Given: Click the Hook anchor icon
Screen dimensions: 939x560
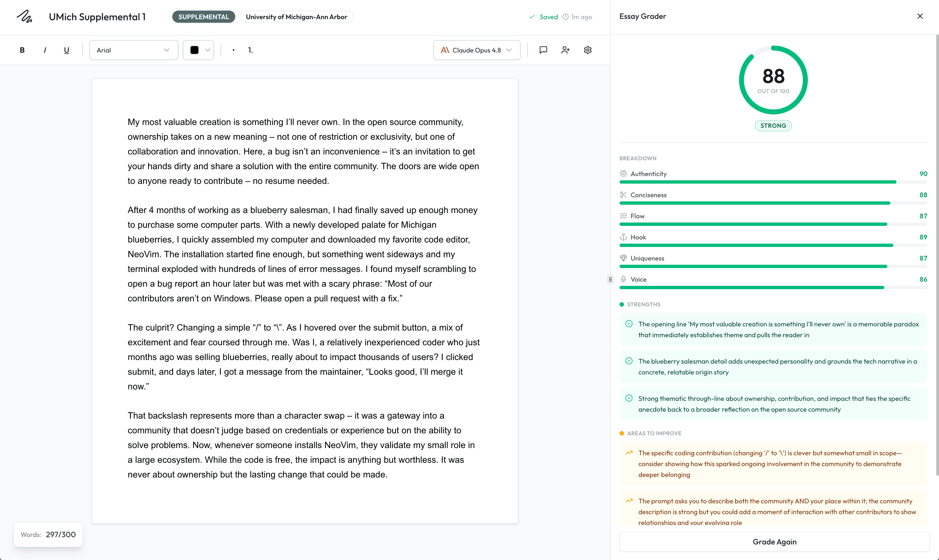Looking at the screenshot, I should click(623, 237).
